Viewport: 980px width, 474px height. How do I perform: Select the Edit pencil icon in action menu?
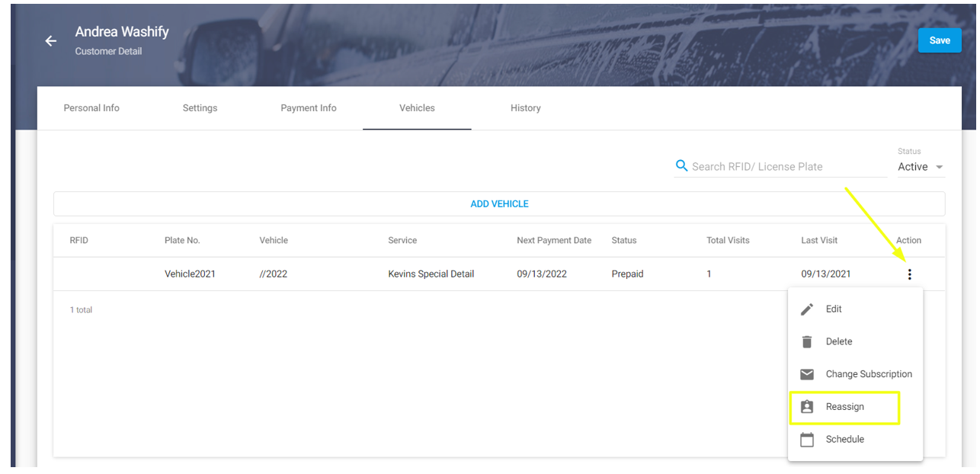[x=806, y=309]
